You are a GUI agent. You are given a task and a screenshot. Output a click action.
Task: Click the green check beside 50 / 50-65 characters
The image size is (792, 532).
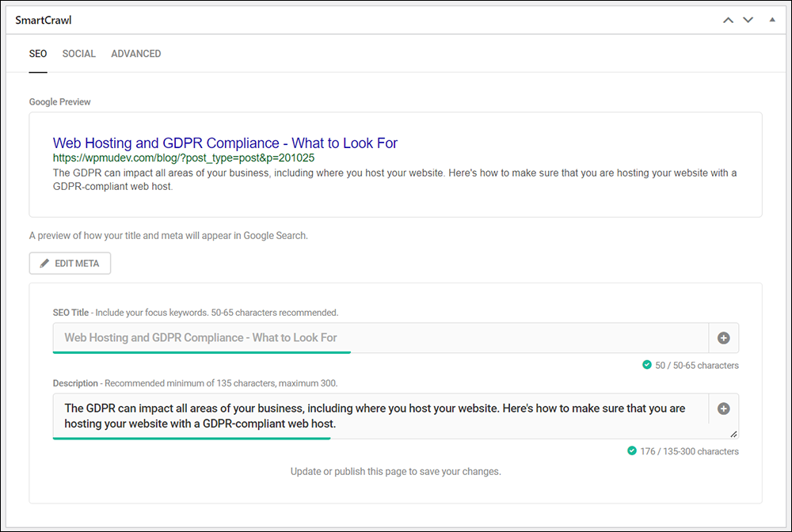pos(646,364)
